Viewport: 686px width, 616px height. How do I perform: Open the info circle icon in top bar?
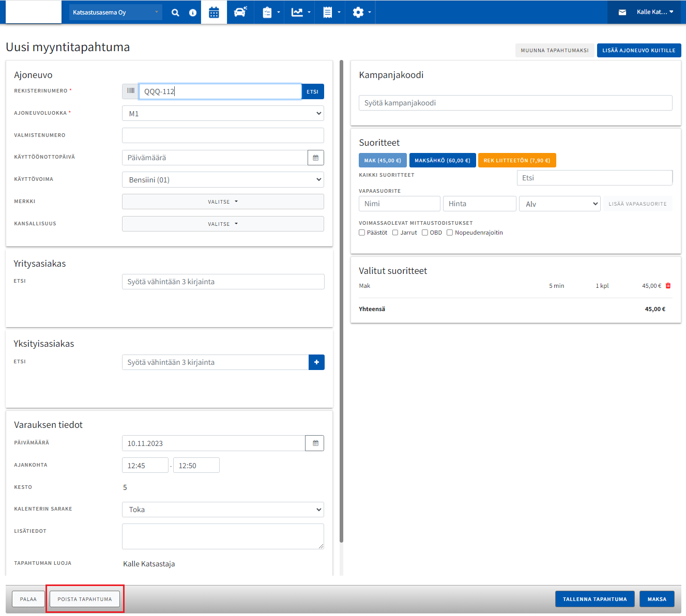coord(193,12)
